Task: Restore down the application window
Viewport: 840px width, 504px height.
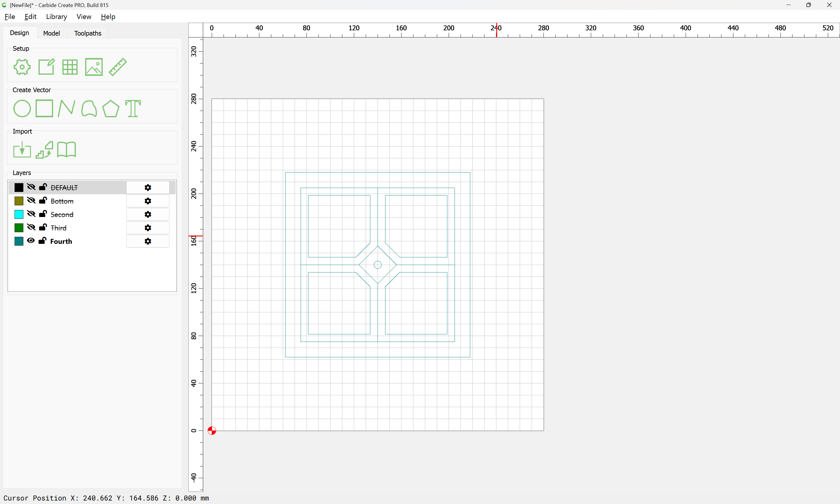Action: click(x=808, y=5)
